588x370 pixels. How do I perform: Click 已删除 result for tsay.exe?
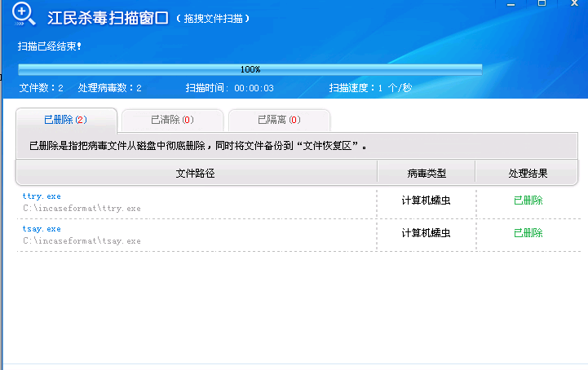[x=528, y=233]
